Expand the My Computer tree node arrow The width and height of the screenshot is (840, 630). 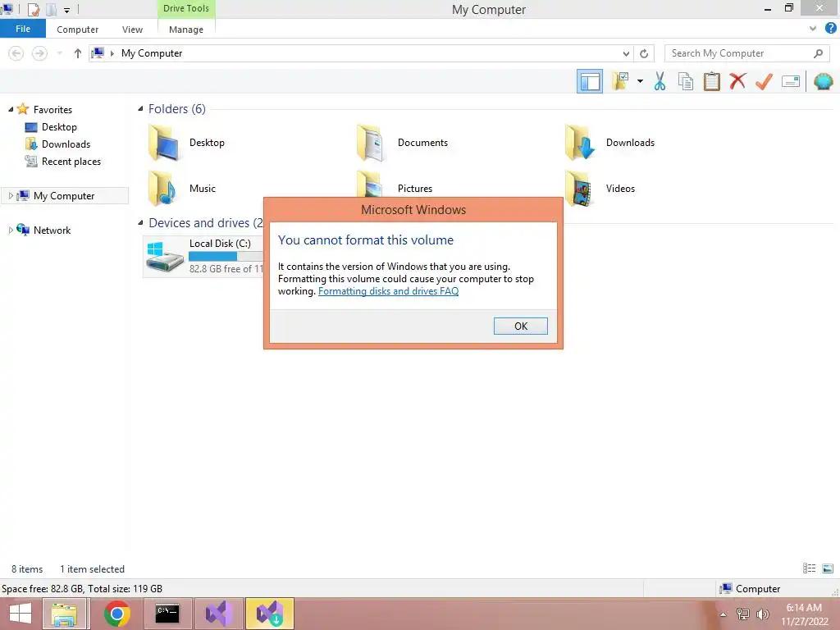pos(11,195)
